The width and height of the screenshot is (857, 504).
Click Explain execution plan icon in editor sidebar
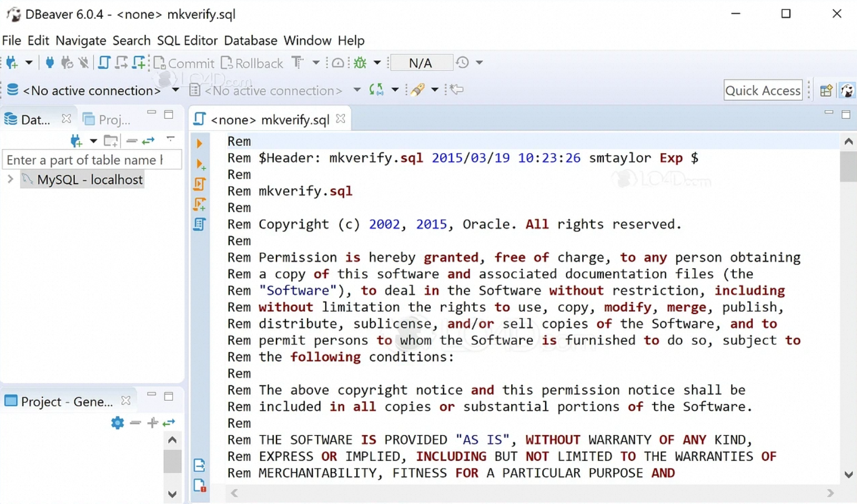pos(200,224)
